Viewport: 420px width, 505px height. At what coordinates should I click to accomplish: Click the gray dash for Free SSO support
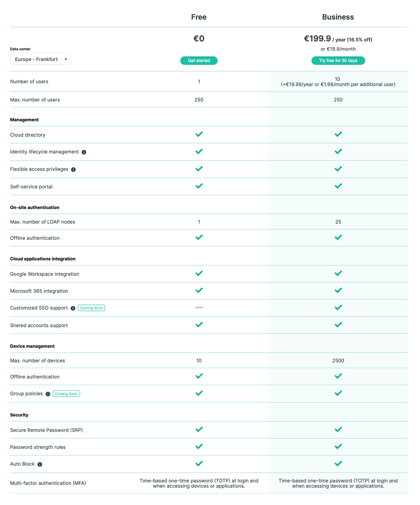pos(199,307)
